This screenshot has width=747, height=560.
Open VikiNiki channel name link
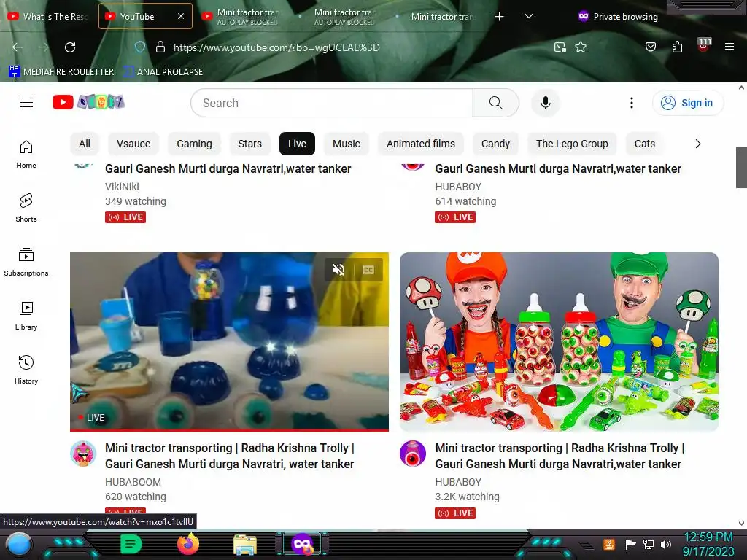[122, 187]
